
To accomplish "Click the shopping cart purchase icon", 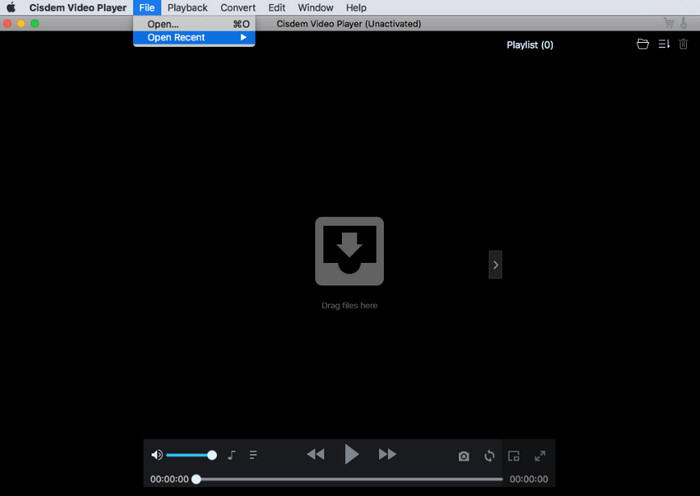I will 669,23.
